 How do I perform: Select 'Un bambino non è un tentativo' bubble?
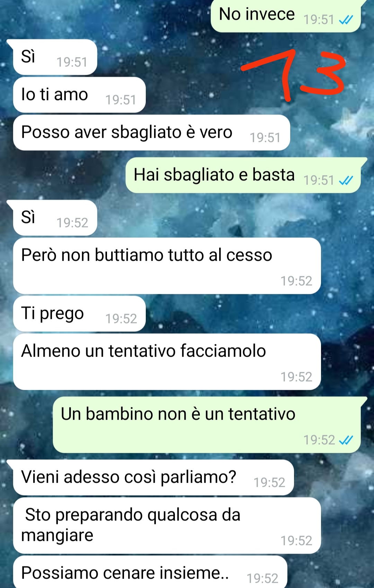point(207,425)
